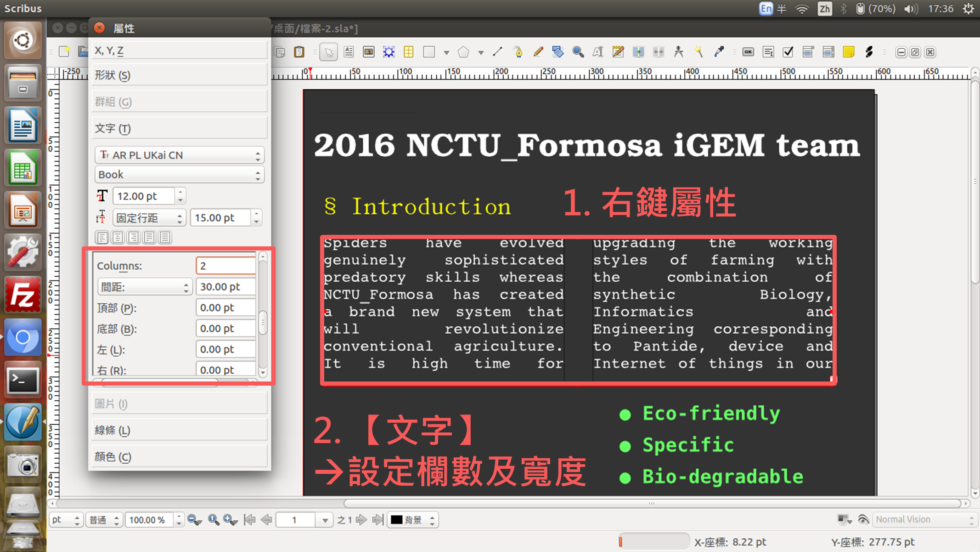Choose the Measurements compass tool

(679, 52)
